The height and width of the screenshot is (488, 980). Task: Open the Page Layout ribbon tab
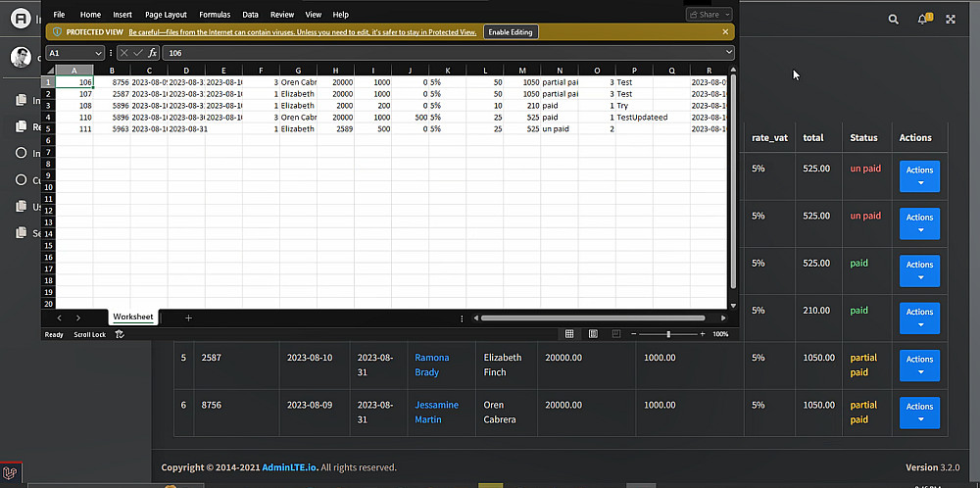pyautogui.click(x=166, y=15)
